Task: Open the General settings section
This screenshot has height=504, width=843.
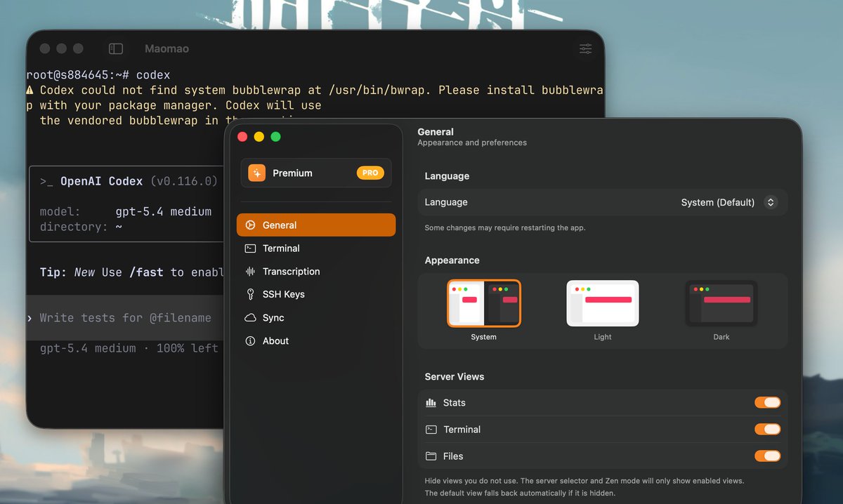Action: (316, 225)
